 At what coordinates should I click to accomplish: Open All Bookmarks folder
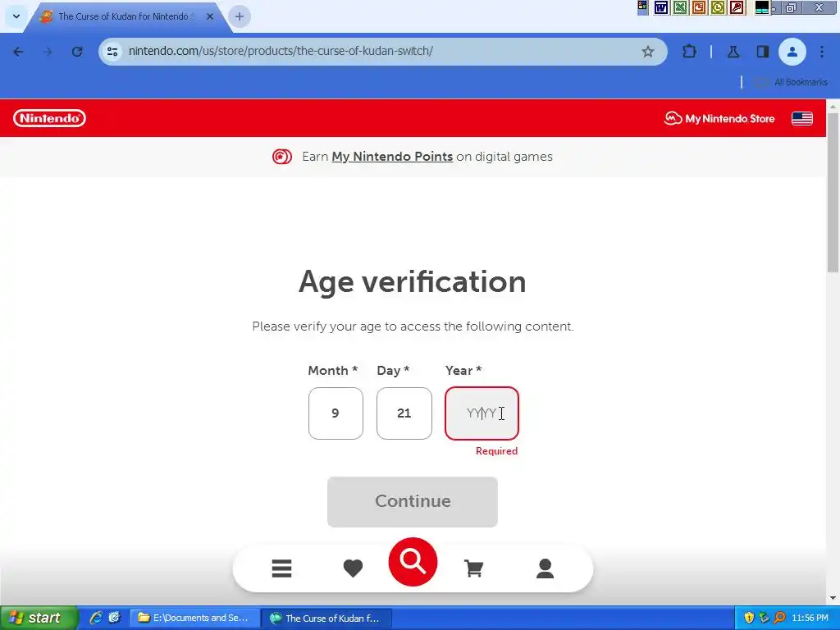(792, 82)
